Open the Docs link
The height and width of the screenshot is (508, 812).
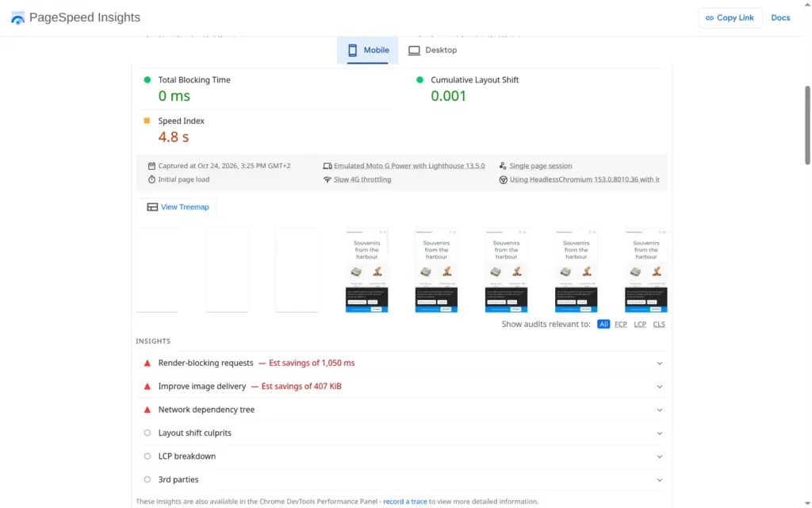pyautogui.click(x=780, y=17)
